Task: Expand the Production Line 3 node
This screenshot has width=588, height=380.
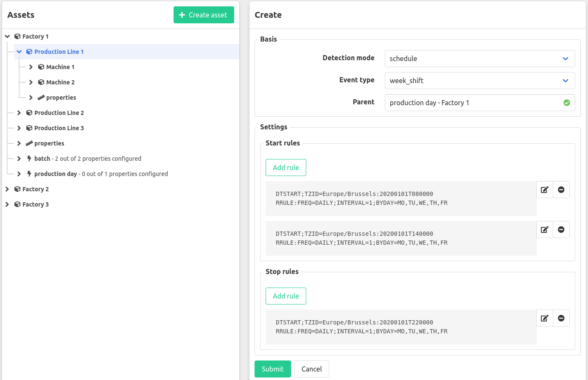Action: click(x=19, y=128)
